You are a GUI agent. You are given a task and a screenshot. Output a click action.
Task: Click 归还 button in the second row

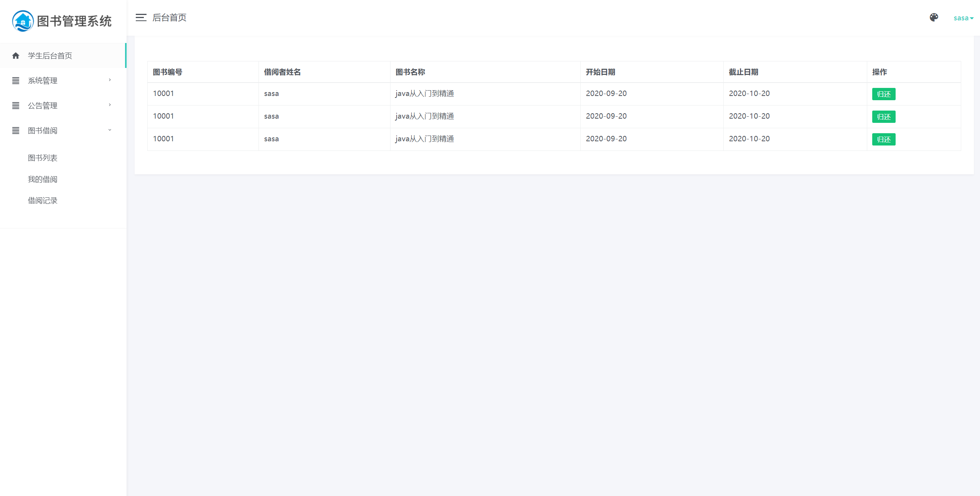(883, 117)
